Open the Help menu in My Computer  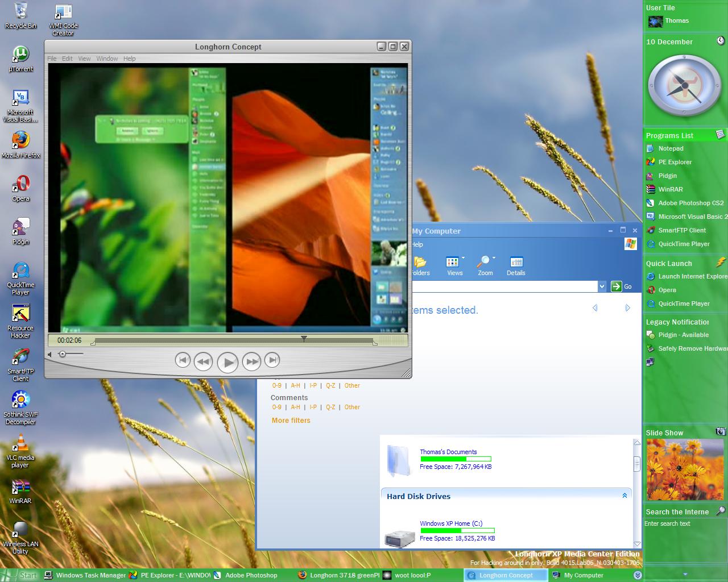pos(417,244)
